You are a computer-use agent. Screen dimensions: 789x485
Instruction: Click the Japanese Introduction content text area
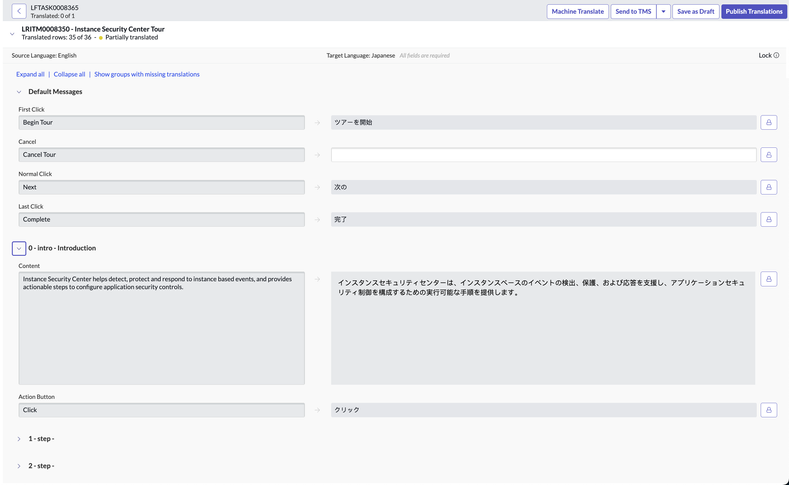pos(543,328)
